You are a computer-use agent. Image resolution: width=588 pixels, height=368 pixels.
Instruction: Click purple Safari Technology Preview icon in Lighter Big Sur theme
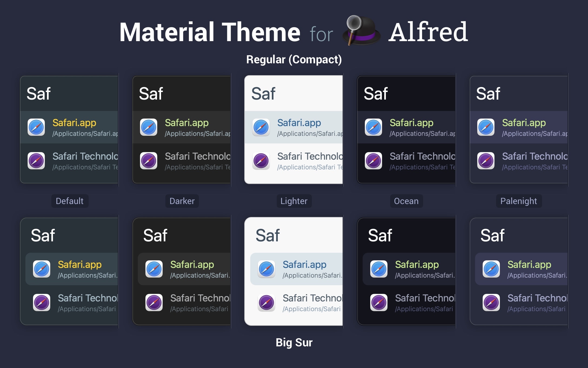coord(266,303)
